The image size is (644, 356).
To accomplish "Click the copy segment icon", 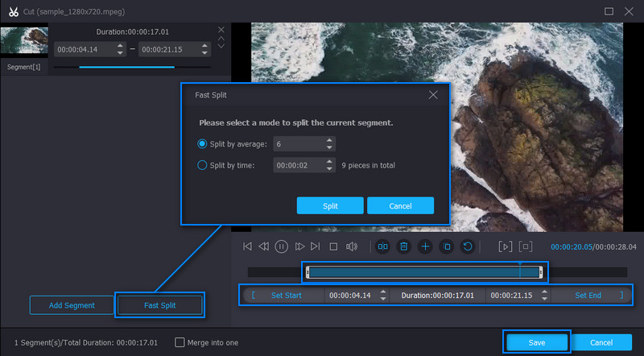I will (446, 246).
